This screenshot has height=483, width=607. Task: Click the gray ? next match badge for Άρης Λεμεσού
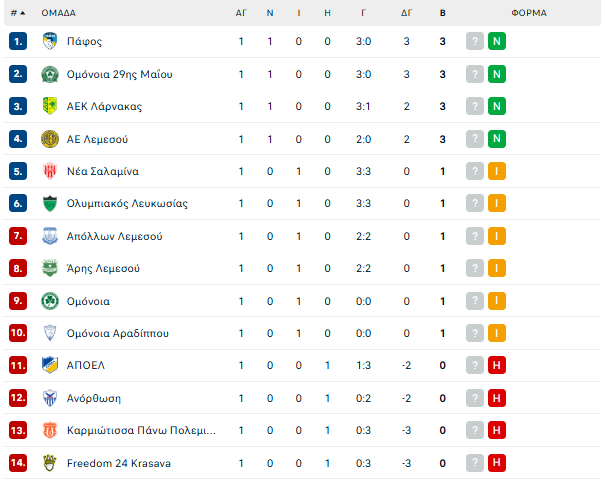coord(475,268)
